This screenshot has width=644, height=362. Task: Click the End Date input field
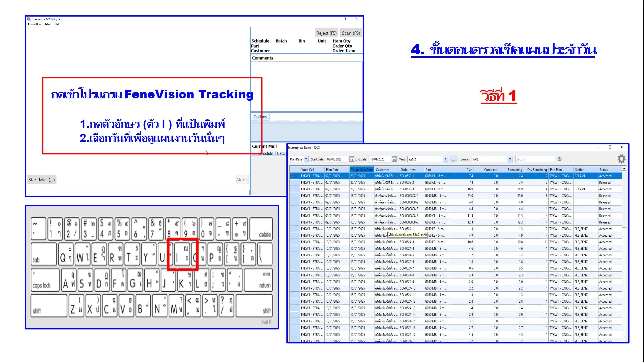point(380,159)
